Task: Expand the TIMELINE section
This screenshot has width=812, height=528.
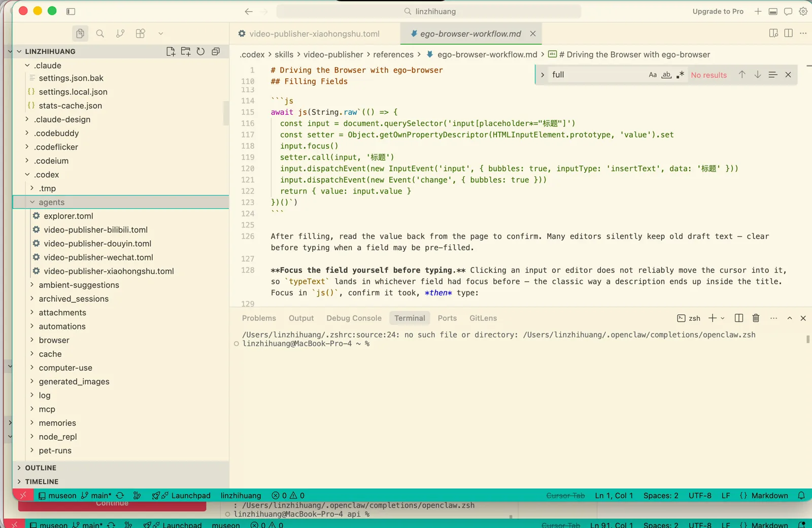Action: pyautogui.click(x=19, y=481)
